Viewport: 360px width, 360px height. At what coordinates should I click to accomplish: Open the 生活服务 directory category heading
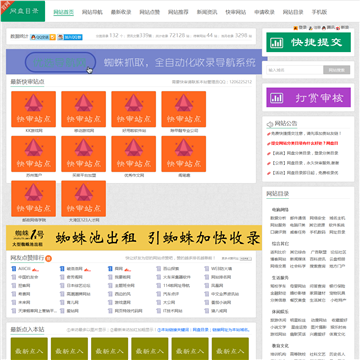click(x=280, y=278)
